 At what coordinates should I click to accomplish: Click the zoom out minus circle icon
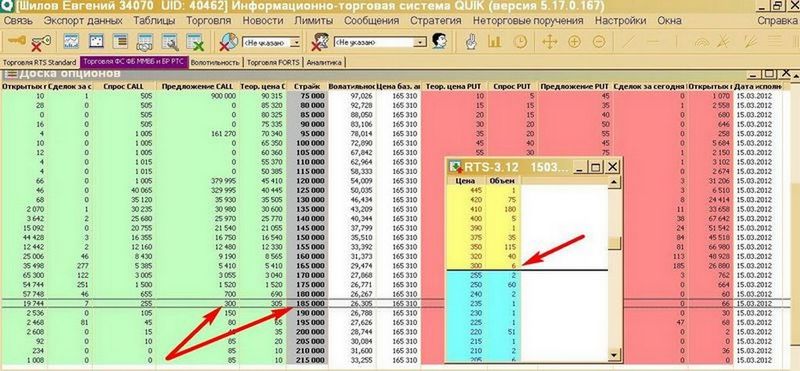click(x=599, y=42)
